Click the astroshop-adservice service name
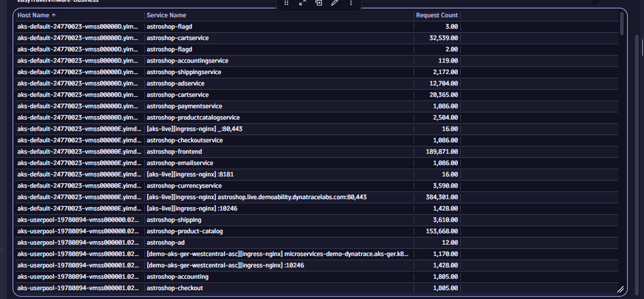The width and height of the screenshot is (644, 299). [175, 83]
